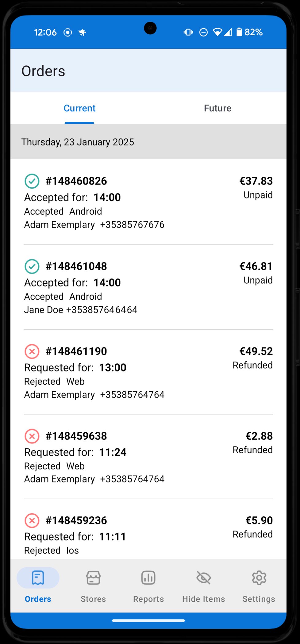300x644 pixels.
Task: Open order number #148460826
Action: [76, 181]
